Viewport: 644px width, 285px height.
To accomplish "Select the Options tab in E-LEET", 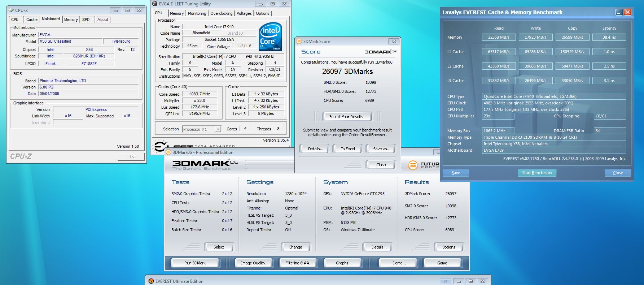I will (263, 13).
